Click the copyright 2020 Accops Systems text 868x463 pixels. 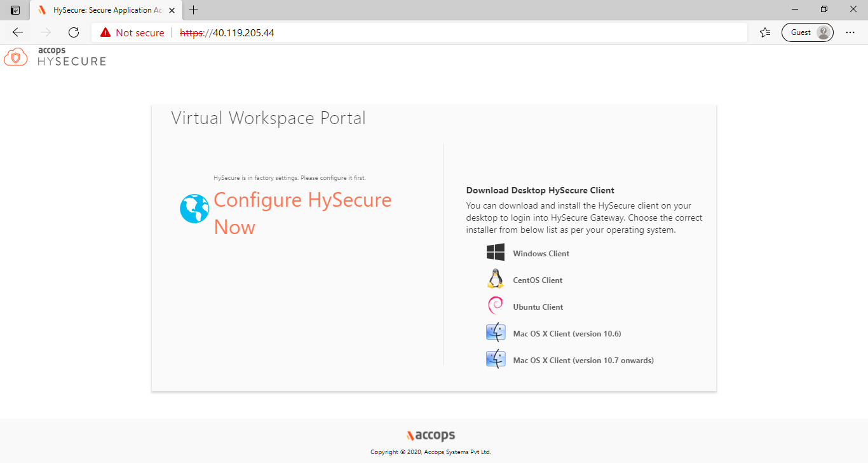pos(431,452)
